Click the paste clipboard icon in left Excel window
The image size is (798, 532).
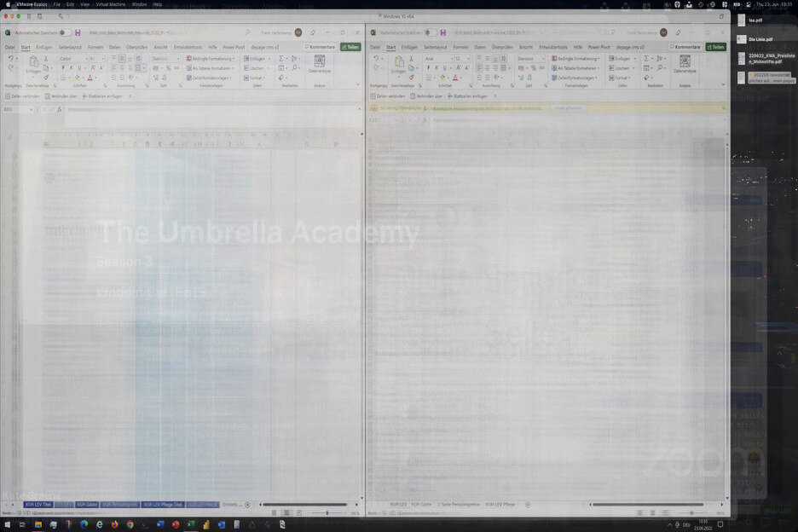tap(33, 62)
